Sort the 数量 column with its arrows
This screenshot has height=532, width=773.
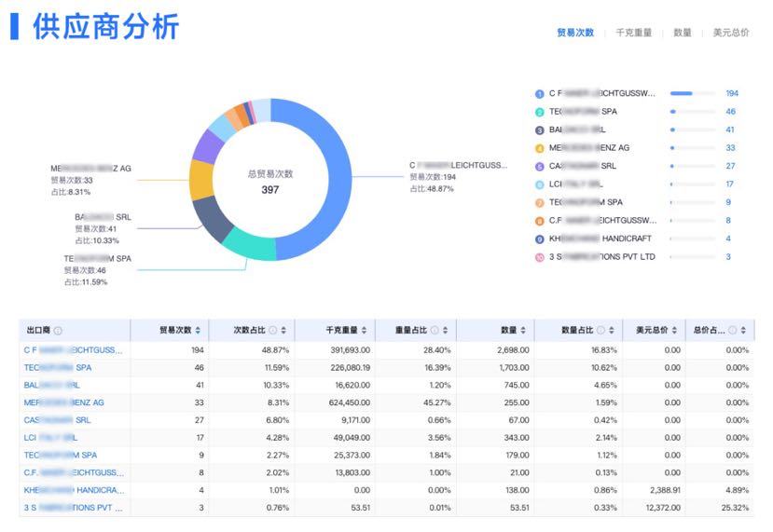tap(524, 331)
